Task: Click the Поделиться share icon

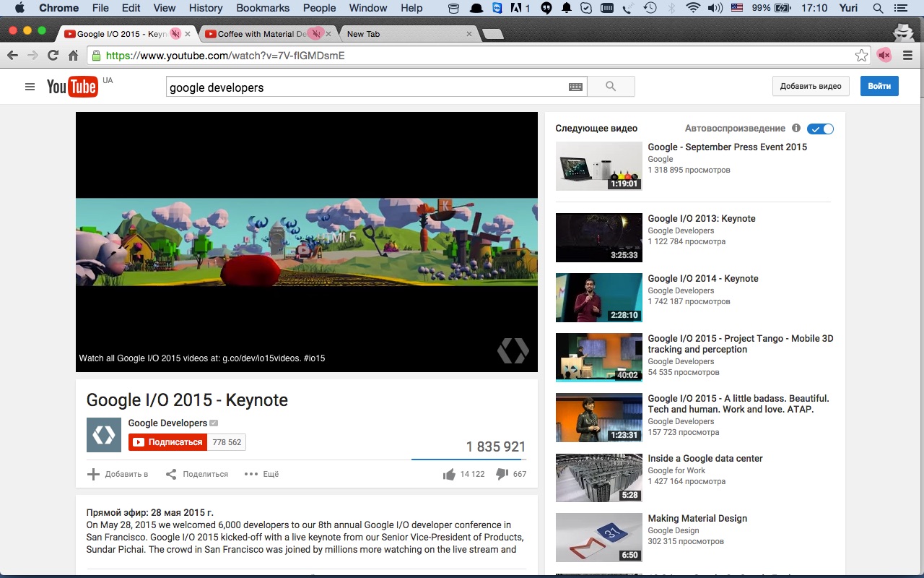Action: (x=171, y=474)
